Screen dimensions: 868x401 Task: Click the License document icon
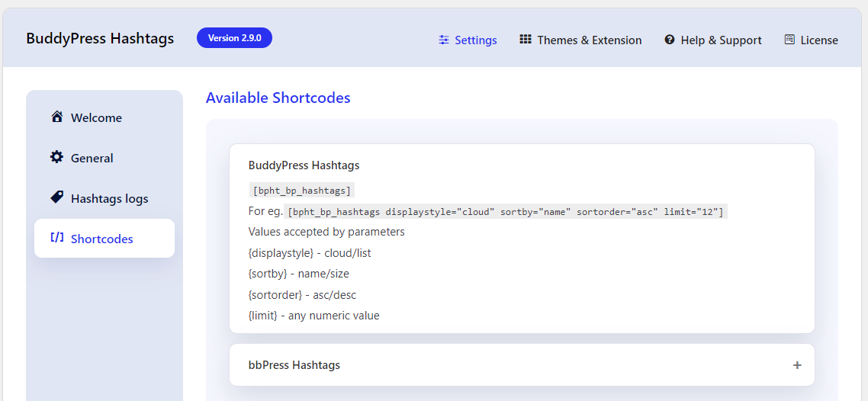coord(789,40)
